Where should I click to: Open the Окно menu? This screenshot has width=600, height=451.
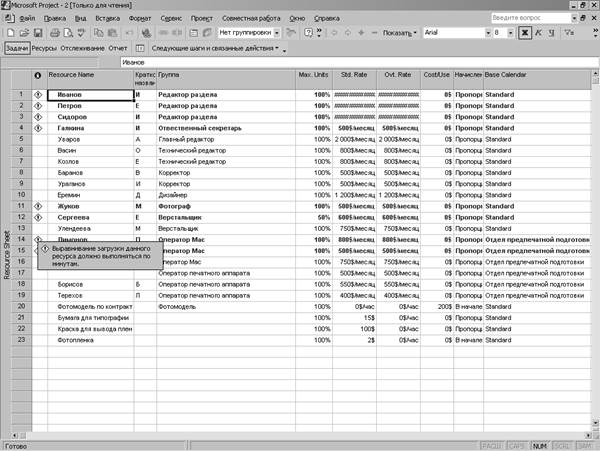point(297,18)
